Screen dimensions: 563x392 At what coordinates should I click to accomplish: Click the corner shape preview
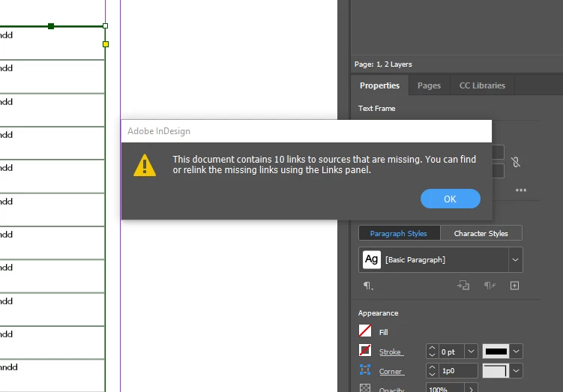click(x=496, y=371)
